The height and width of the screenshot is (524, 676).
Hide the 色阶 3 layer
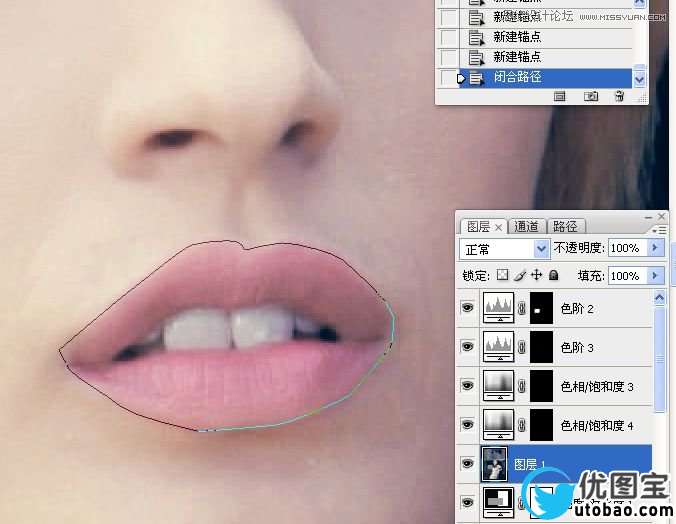tap(467, 346)
